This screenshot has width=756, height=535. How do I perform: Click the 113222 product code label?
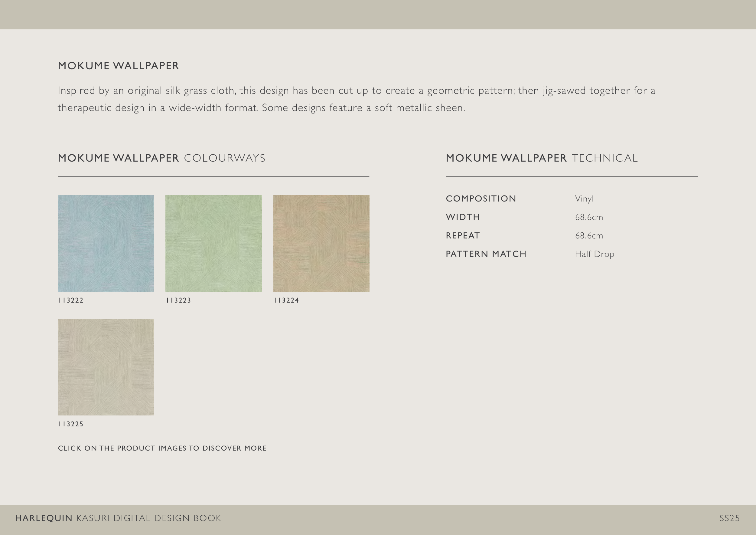point(71,300)
